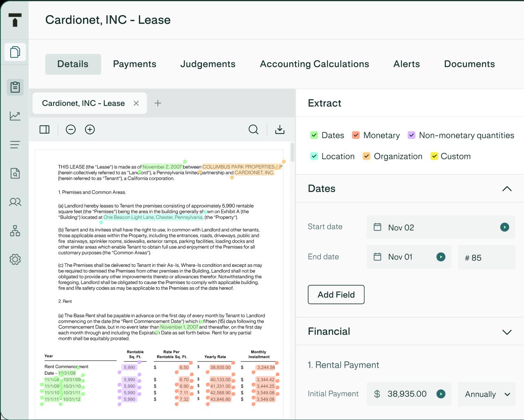Toggle the Monetary checkbox

coord(356,135)
